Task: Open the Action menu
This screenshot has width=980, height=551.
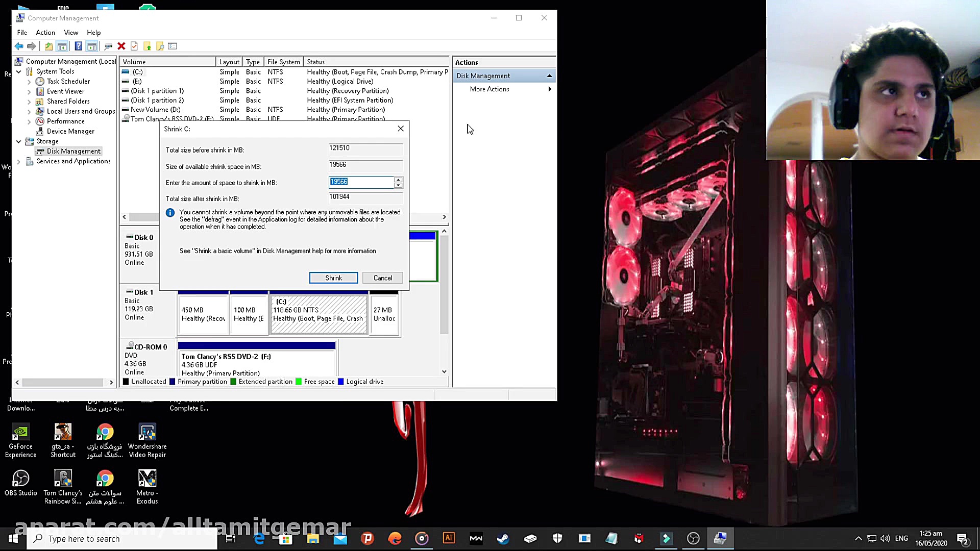Action: click(x=45, y=32)
